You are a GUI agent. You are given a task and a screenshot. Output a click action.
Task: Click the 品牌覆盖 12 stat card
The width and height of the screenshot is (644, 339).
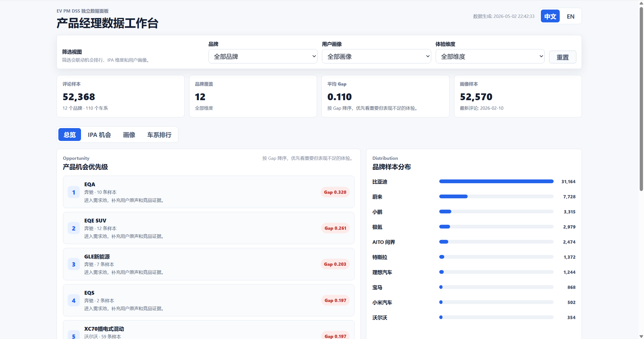(253, 96)
